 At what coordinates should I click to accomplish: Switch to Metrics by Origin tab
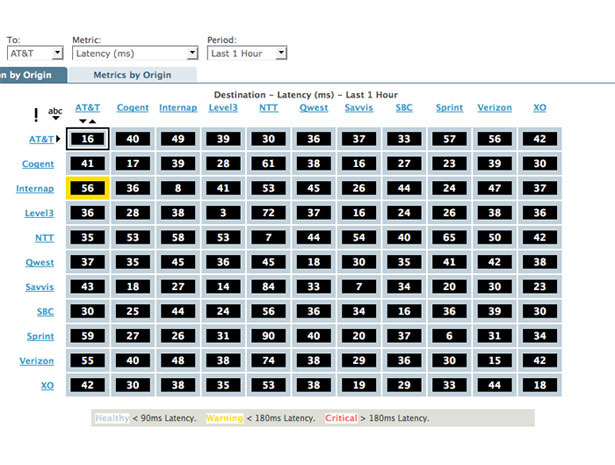click(132, 75)
